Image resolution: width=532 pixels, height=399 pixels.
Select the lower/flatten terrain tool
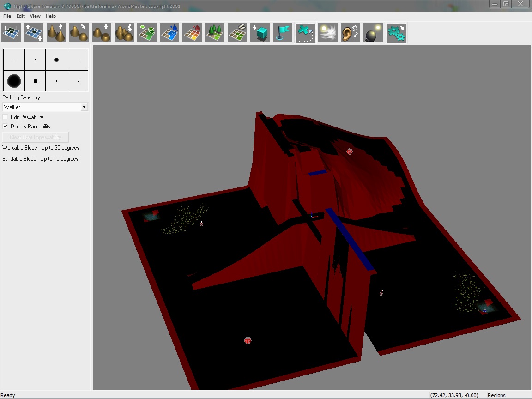[102, 33]
